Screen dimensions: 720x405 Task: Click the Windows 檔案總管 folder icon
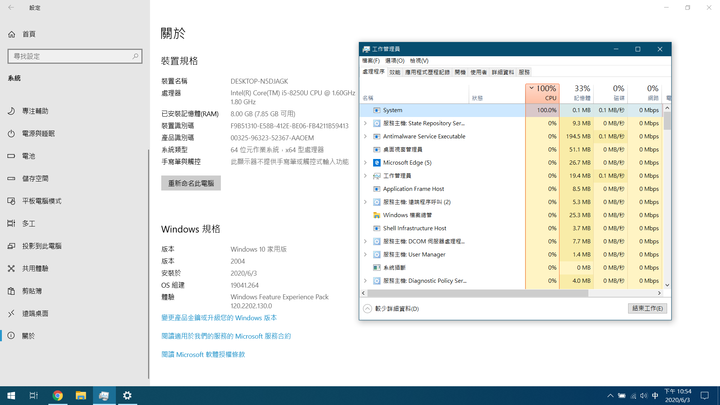pyautogui.click(x=377, y=215)
